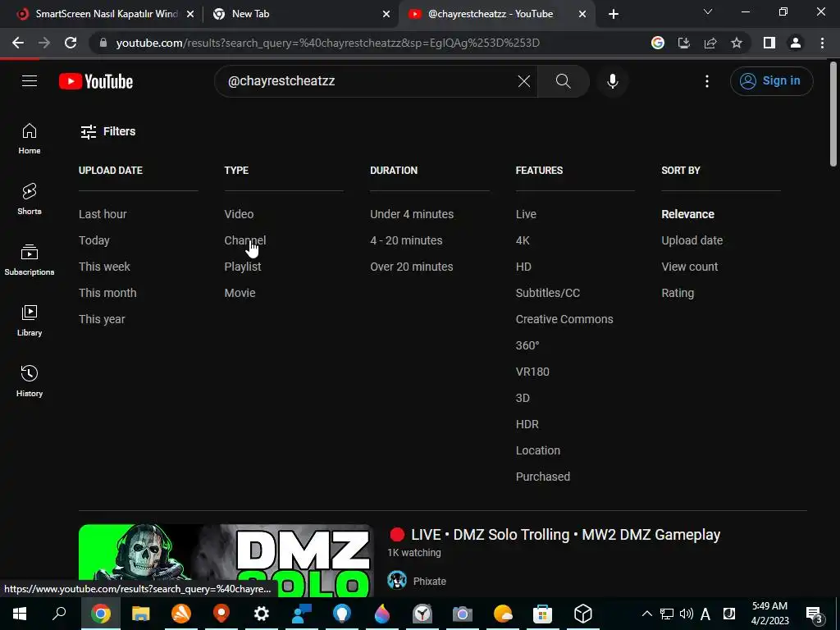This screenshot has height=630, width=840.
Task: Open Home in the sidebar
Action: pos(30,139)
